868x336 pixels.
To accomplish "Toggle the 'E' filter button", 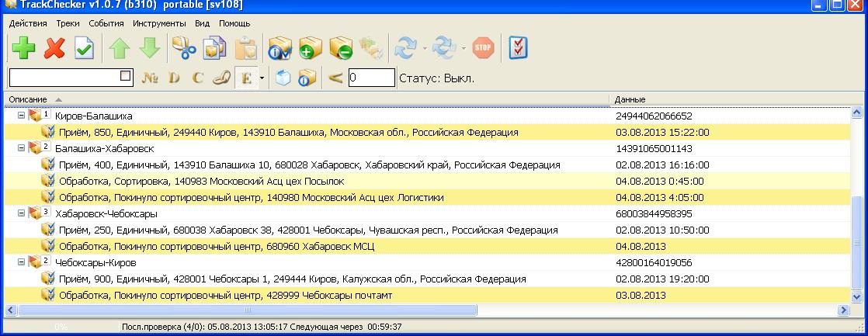I will coord(246,78).
